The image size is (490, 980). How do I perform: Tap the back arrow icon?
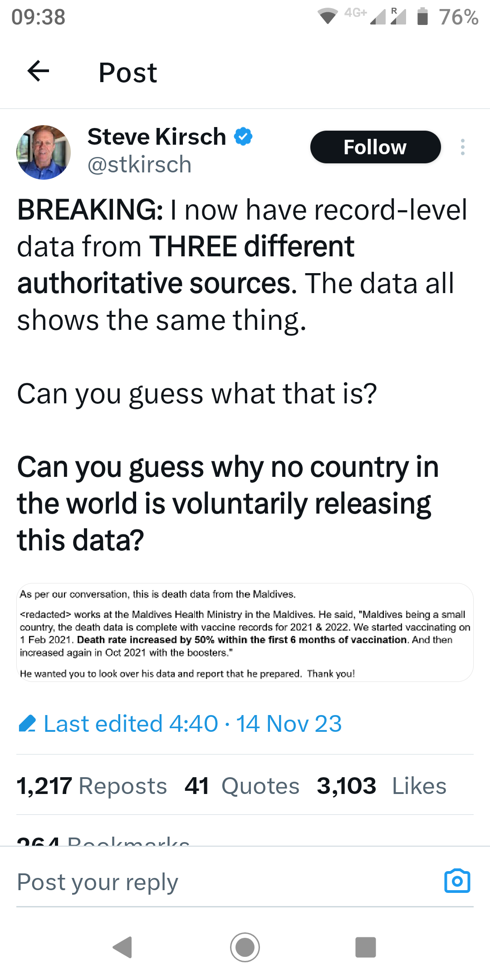point(38,71)
